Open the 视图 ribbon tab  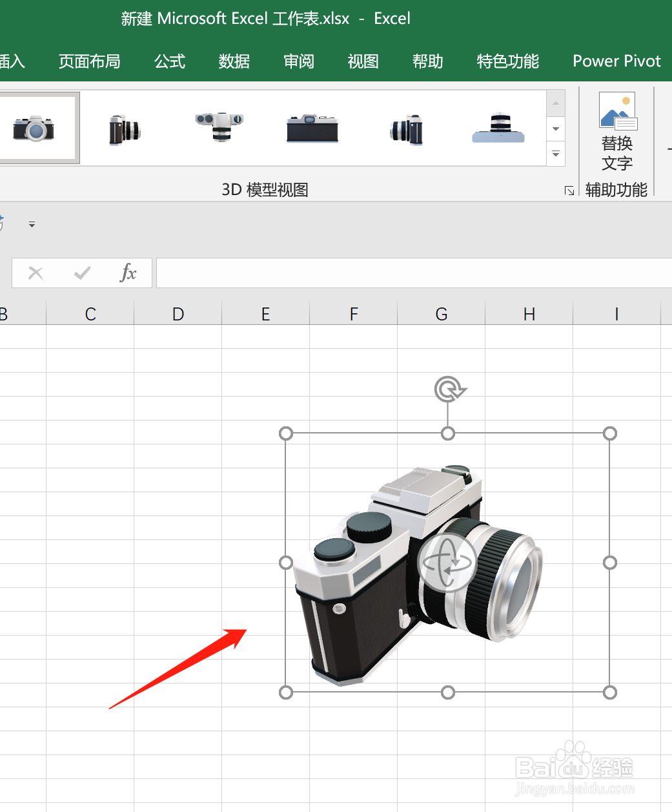click(x=363, y=61)
